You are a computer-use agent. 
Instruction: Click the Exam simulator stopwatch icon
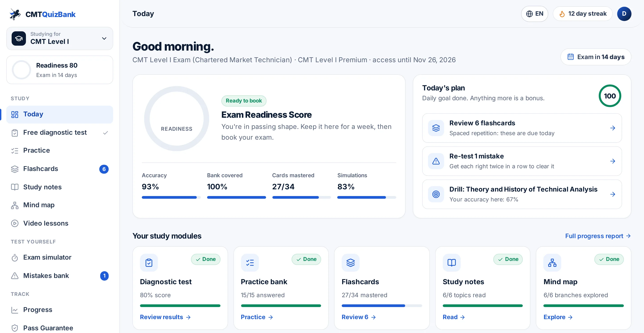[15, 258]
